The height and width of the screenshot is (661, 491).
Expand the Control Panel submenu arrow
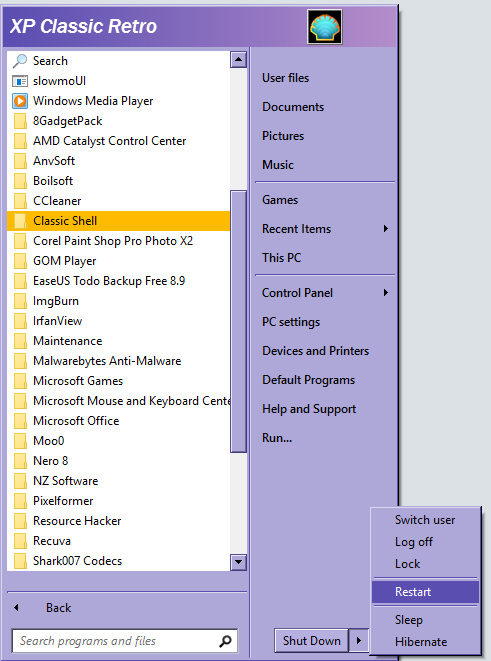point(385,293)
